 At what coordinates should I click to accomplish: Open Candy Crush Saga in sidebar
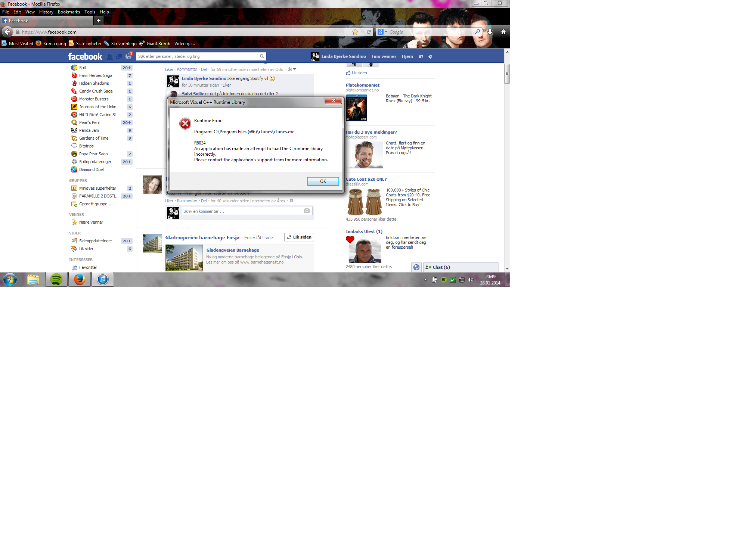point(96,91)
